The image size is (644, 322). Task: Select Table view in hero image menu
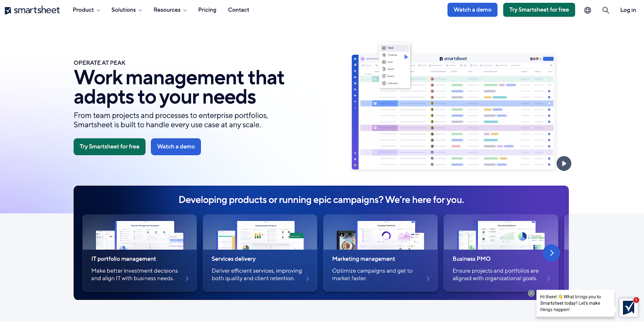(394, 48)
